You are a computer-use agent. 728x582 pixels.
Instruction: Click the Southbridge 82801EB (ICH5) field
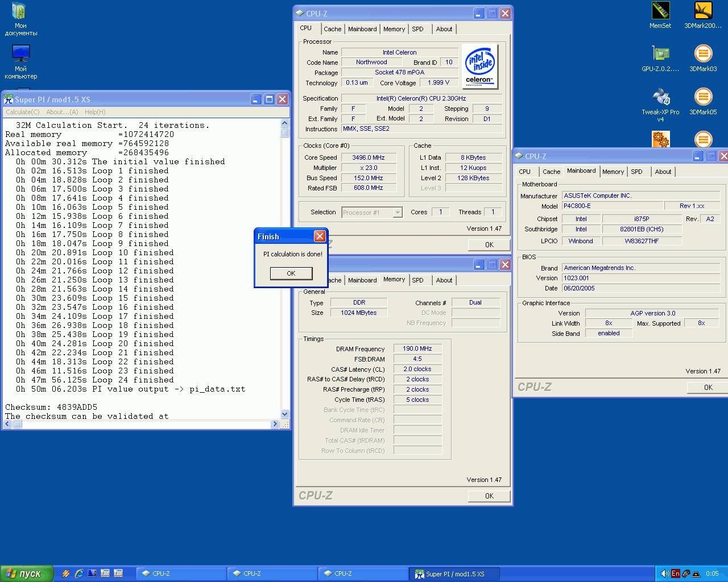pyautogui.click(x=642, y=230)
